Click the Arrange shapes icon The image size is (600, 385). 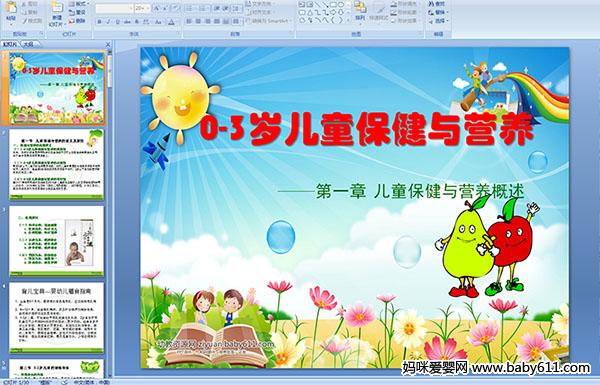[x=360, y=10]
